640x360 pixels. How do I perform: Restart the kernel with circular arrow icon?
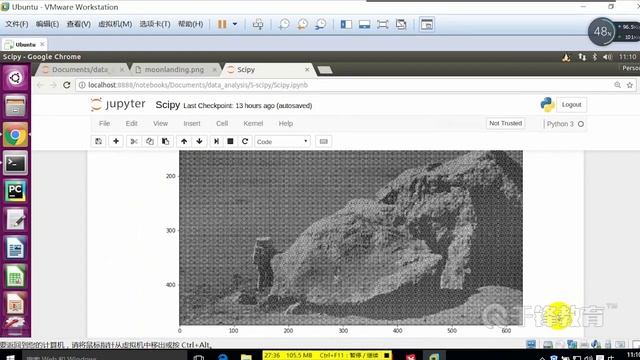245,141
